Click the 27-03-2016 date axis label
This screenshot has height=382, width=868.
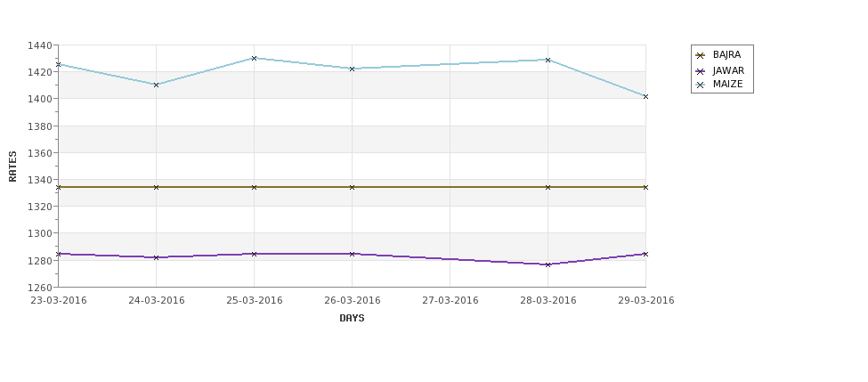click(x=450, y=301)
